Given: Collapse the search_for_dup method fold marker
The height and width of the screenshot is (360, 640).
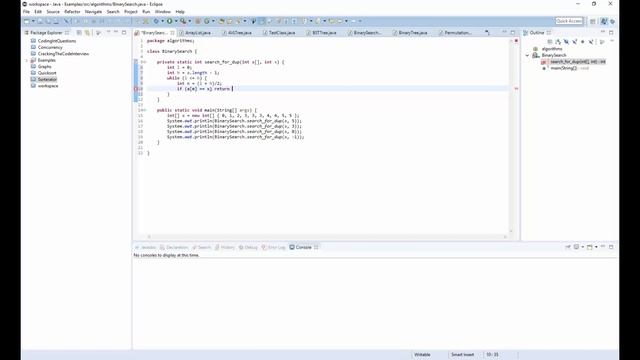Looking at the screenshot, I should pyautogui.click(x=144, y=62).
